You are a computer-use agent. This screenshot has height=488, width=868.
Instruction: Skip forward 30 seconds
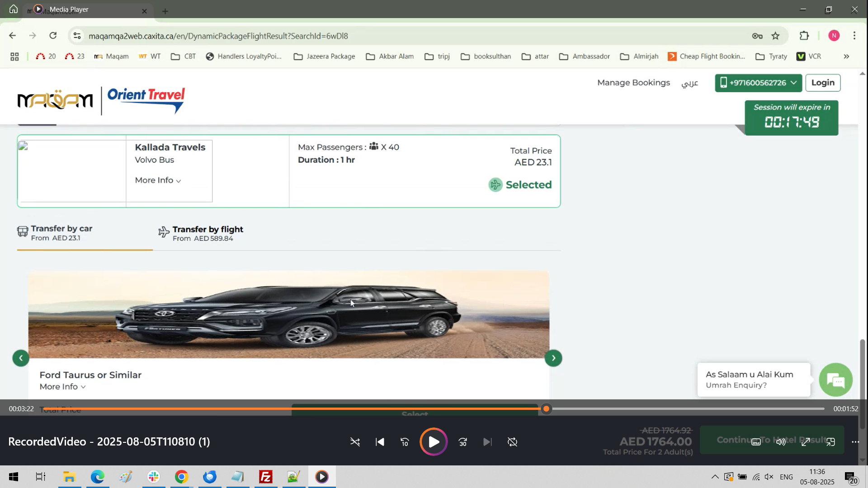point(462,442)
